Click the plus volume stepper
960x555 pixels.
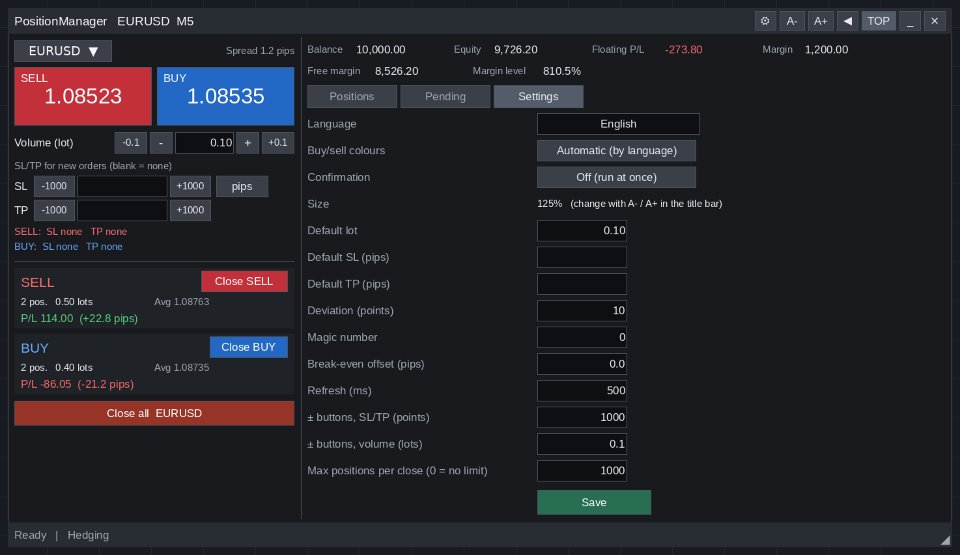(247, 143)
